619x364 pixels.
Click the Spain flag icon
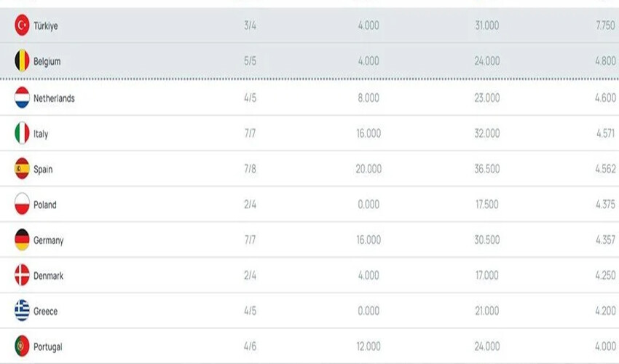pyautogui.click(x=22, y=169)
